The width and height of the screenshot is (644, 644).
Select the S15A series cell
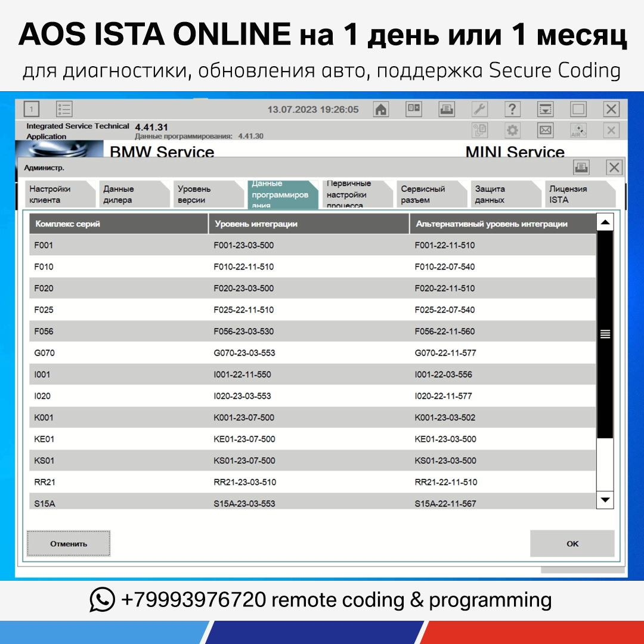pos(44,504)
